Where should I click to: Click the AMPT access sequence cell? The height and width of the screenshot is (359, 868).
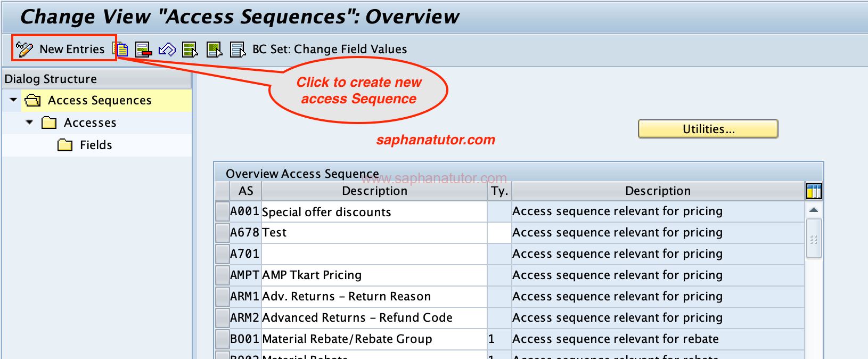coord(245,275)
